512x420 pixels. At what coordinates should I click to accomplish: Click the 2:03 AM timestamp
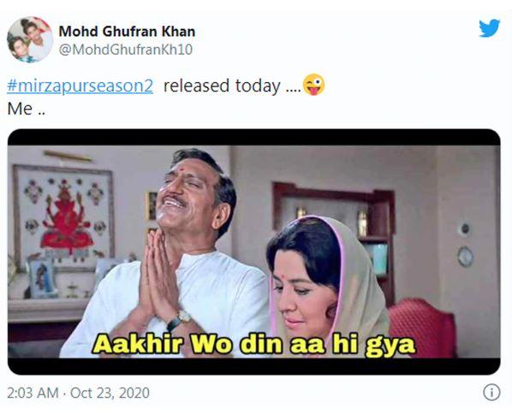pyautogui.click(x=33, y=393)
